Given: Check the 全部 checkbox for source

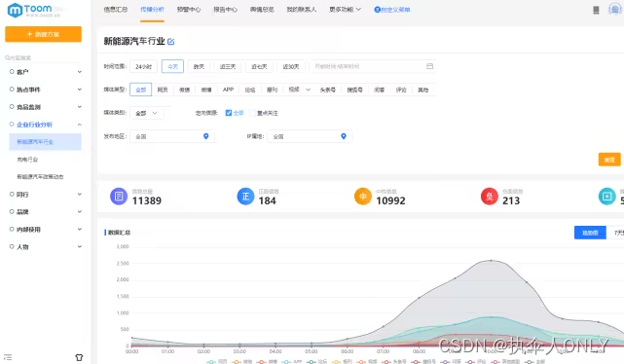Looking at the screenshot, I should tap(229, 113).
